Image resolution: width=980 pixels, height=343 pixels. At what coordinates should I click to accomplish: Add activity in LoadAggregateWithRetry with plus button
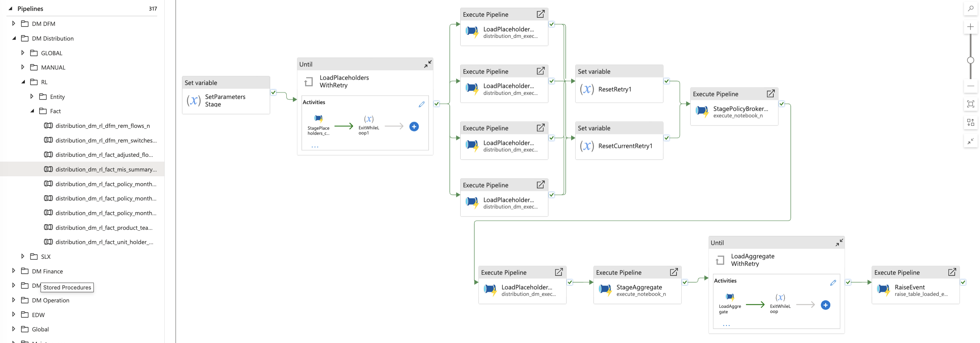click(x=825, y=305)
